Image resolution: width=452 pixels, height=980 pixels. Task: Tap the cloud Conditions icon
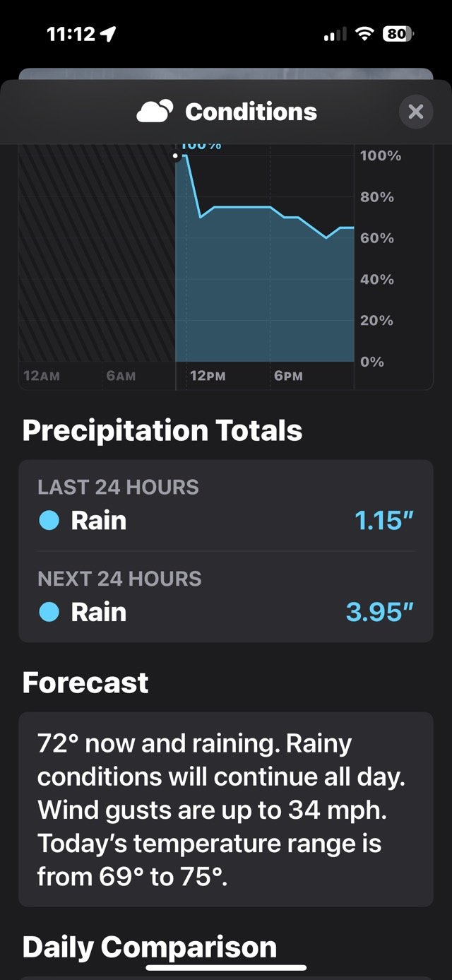[x=155, y=112]
